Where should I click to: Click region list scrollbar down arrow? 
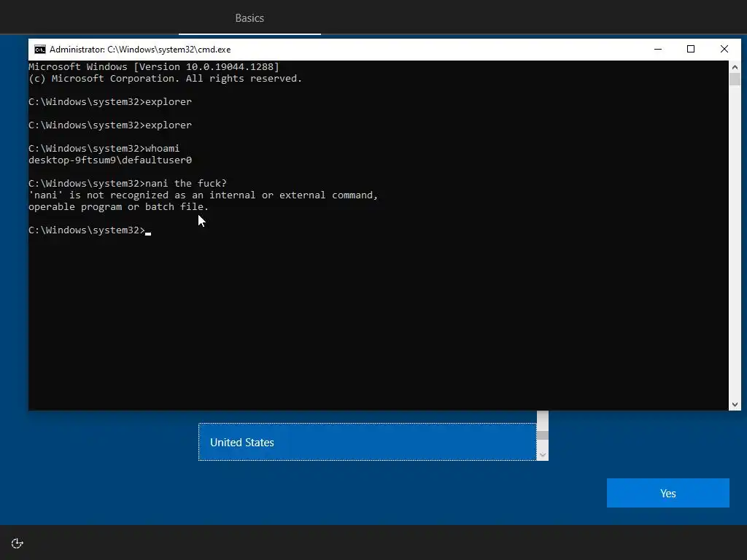click(543, 455)
